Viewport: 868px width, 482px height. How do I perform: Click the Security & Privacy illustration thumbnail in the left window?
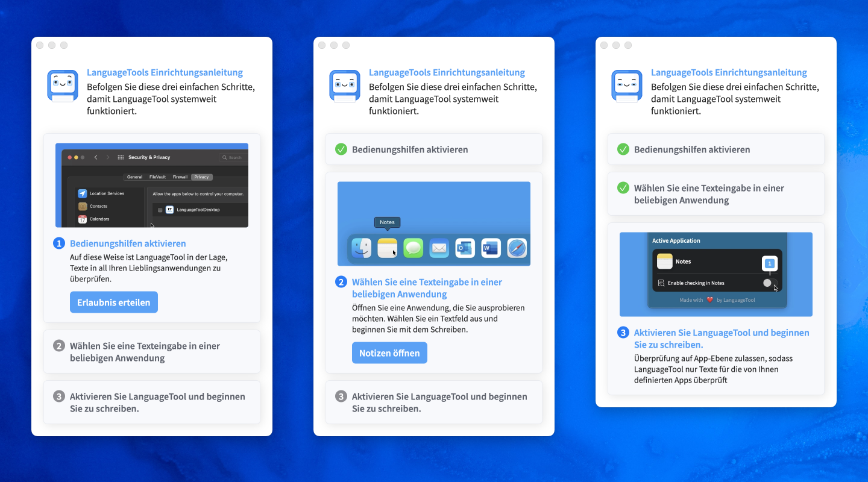point(152,185)
